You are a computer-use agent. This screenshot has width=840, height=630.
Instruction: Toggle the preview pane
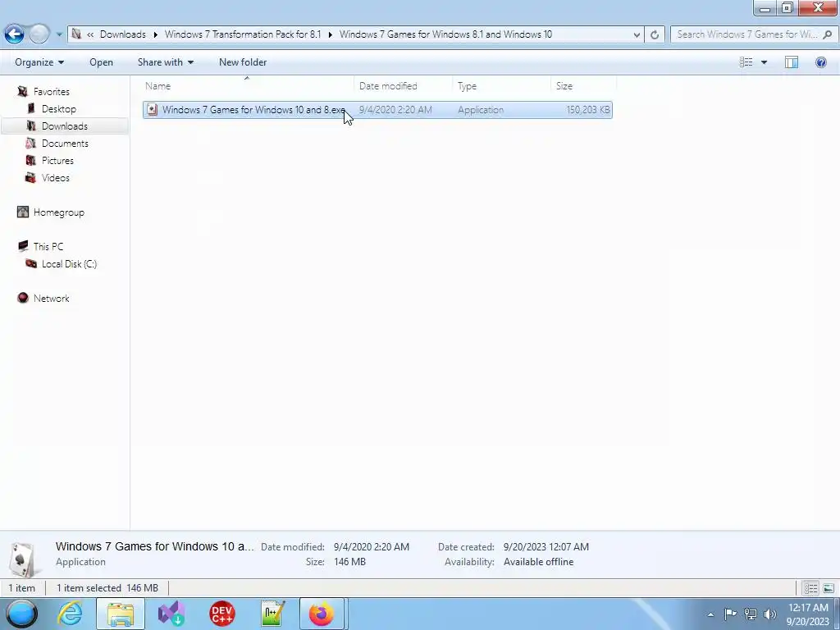[792, 62]
